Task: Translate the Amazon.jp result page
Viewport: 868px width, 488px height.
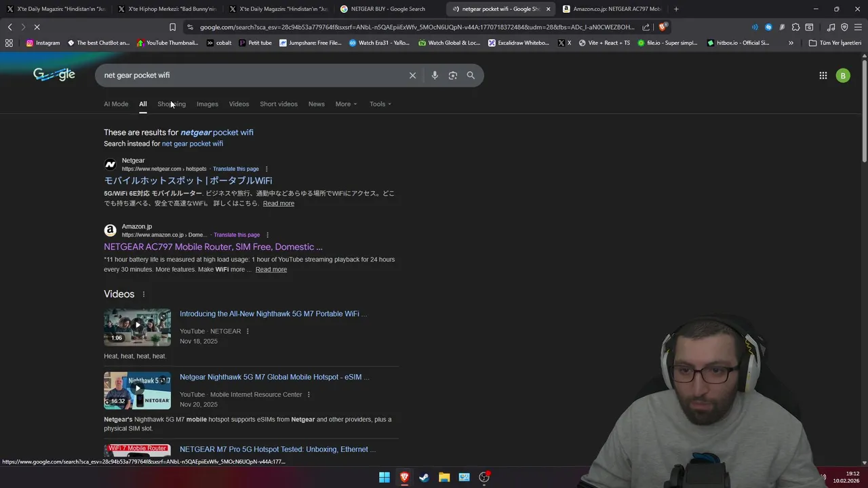Action: tap(237, 235)
